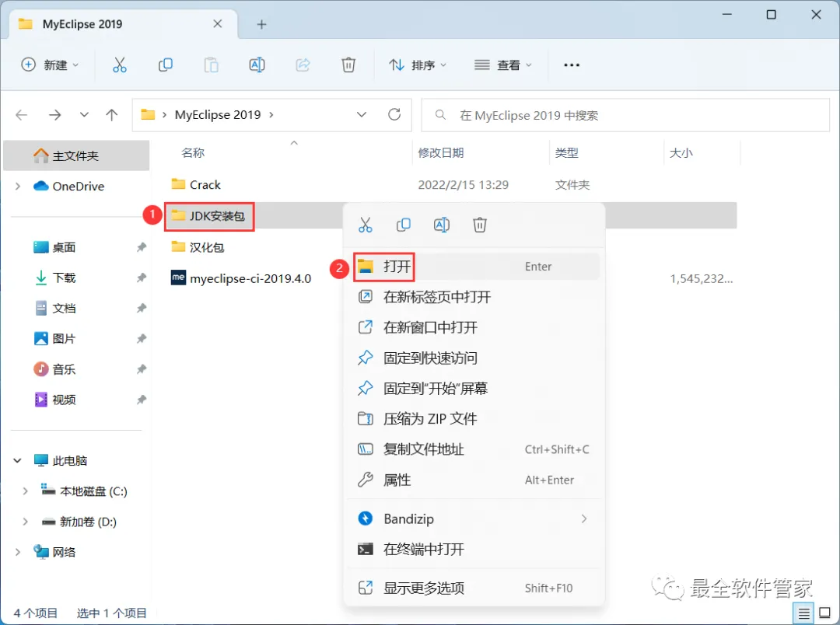Viewport: 840px width, 625px height.
Task: Open a new tab with the plus button
Action: (x=261, y=24)
